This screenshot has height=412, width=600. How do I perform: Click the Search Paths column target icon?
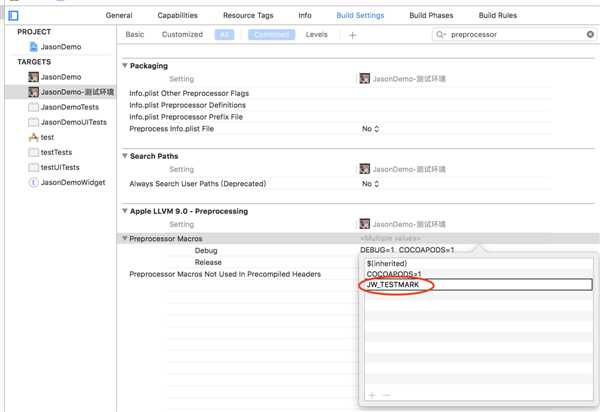(365, 169)
